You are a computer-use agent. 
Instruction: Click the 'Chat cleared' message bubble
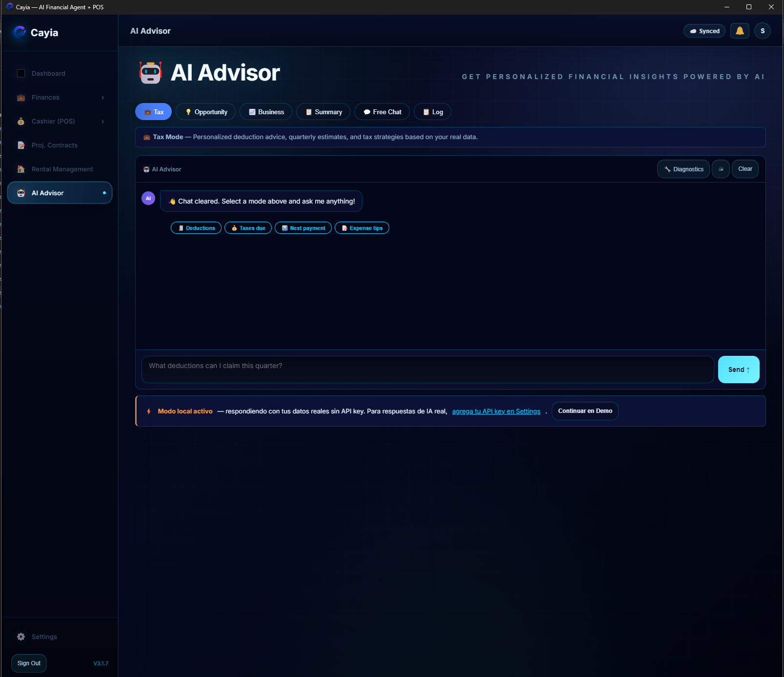pos(261,201)
